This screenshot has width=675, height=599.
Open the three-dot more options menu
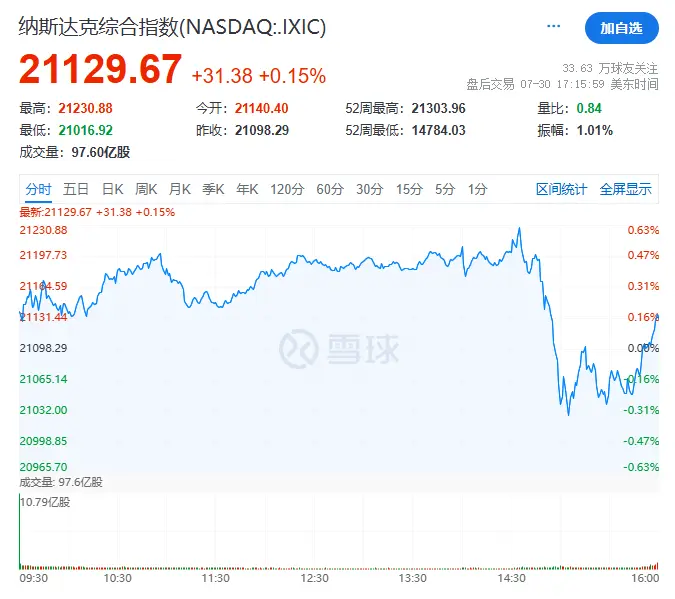(553, 27)
